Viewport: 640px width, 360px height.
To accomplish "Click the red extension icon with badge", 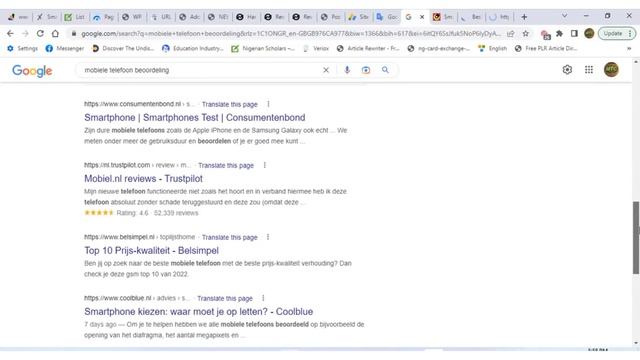I will click(545, 34).
